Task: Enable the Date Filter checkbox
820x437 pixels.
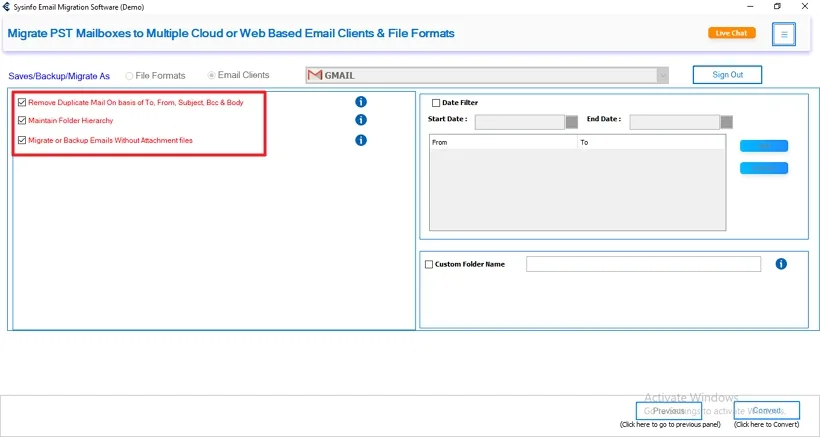Action: pyautogui.click(x=436, y=103)
